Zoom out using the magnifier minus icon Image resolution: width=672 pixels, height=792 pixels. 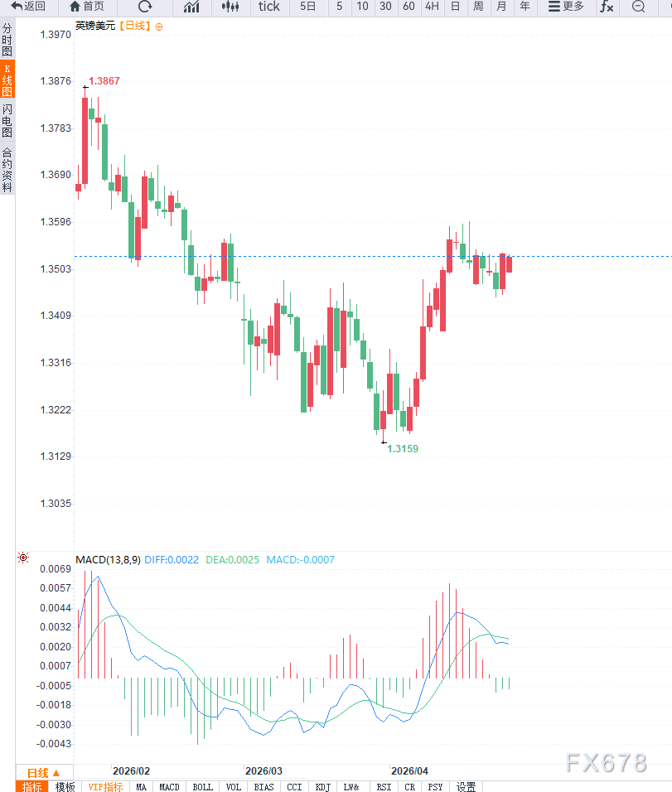(x=638, y=7)
